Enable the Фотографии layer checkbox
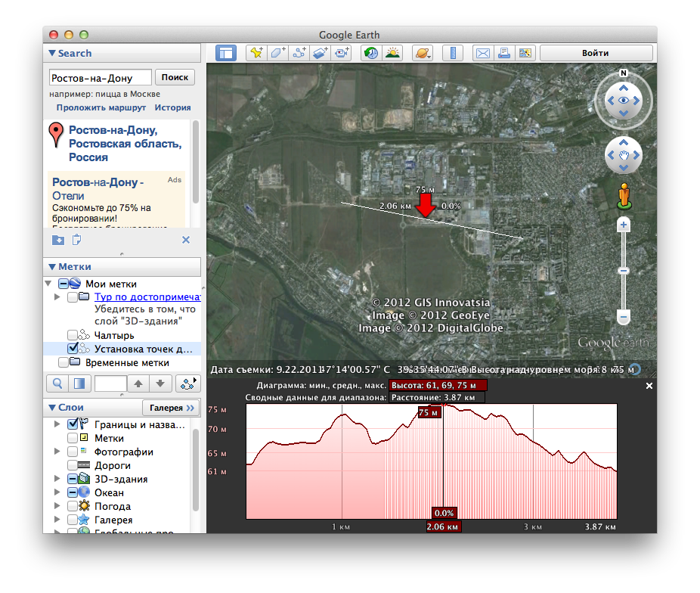 coord(73,452)
